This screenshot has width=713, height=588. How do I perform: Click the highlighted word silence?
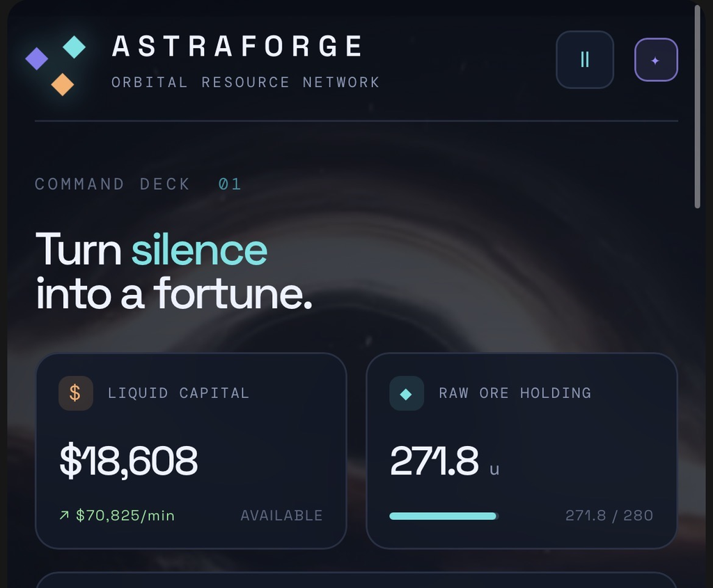click(199, 250)
